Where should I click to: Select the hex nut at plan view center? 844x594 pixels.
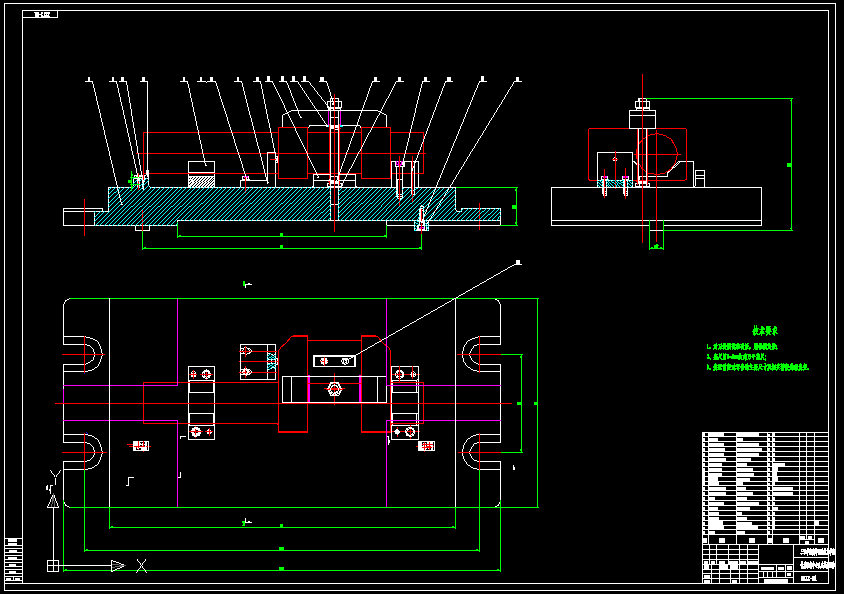click(x=334, y=388)
